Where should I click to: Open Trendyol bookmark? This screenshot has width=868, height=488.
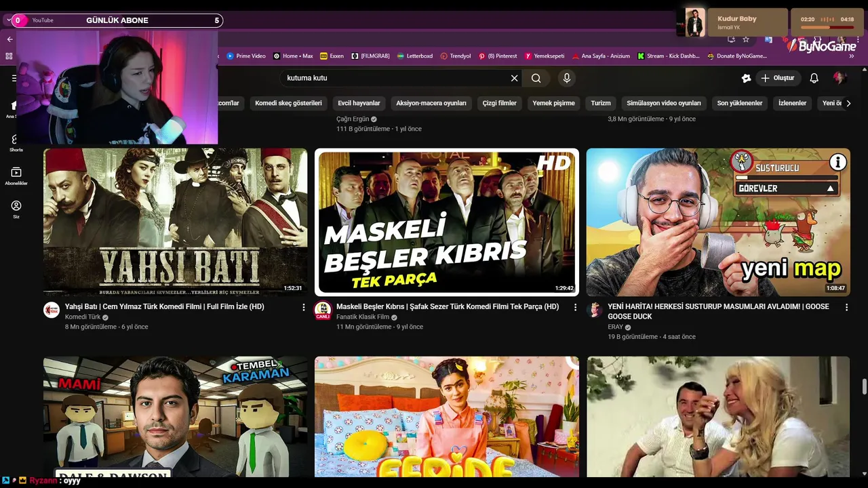[456, 56]
